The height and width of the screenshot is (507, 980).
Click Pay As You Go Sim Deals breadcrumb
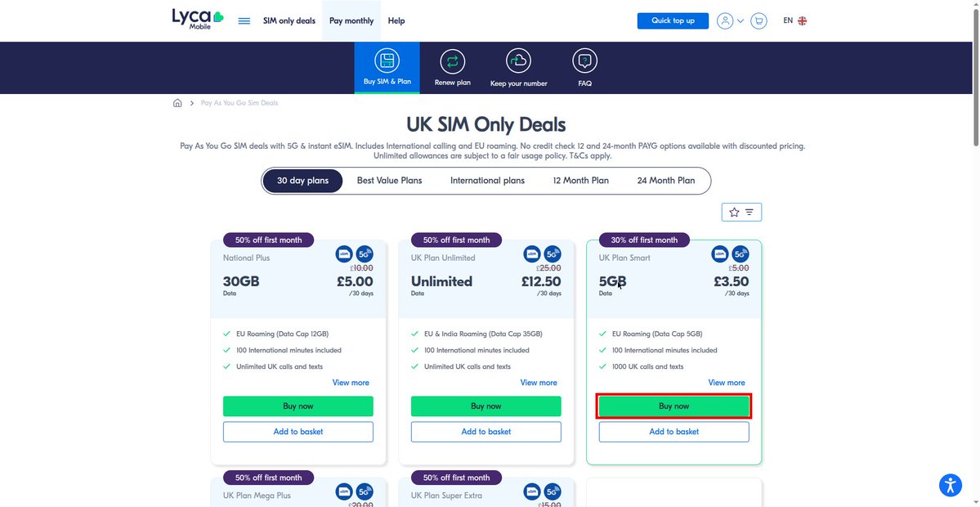(x=239, y=103)
